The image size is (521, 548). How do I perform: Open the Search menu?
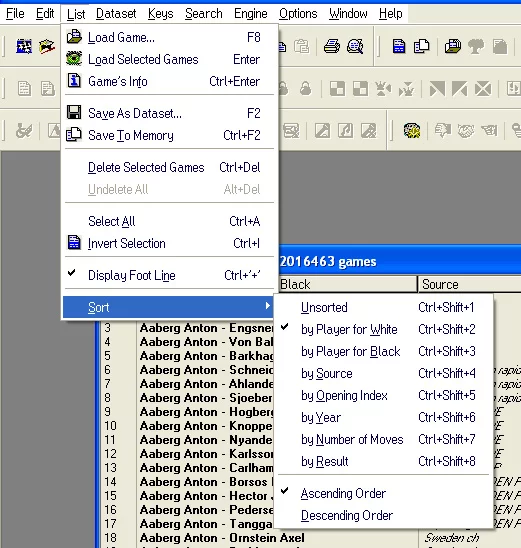click(x=204, y=14)
